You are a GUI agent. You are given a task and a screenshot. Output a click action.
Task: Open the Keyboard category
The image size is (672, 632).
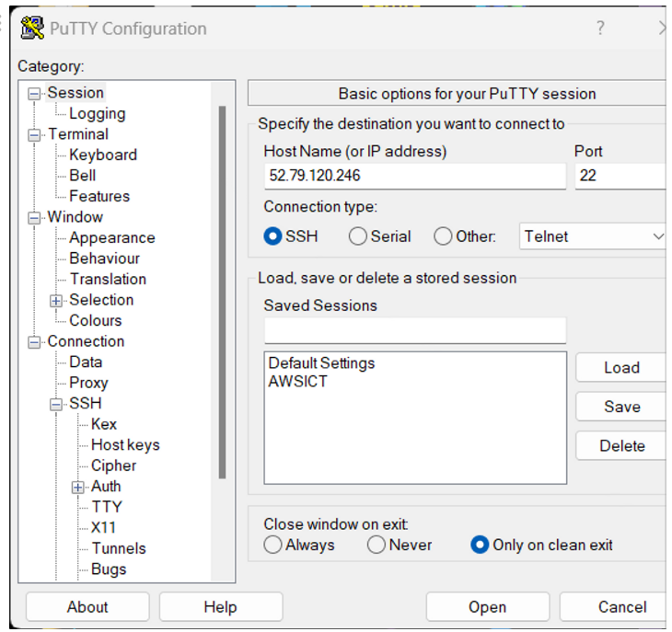[103, 155]
